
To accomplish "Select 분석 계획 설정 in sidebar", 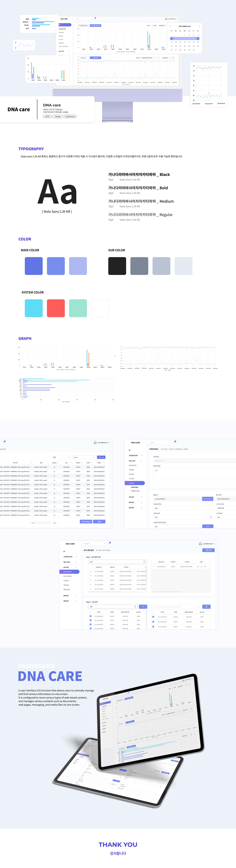I will pos(67,576).
